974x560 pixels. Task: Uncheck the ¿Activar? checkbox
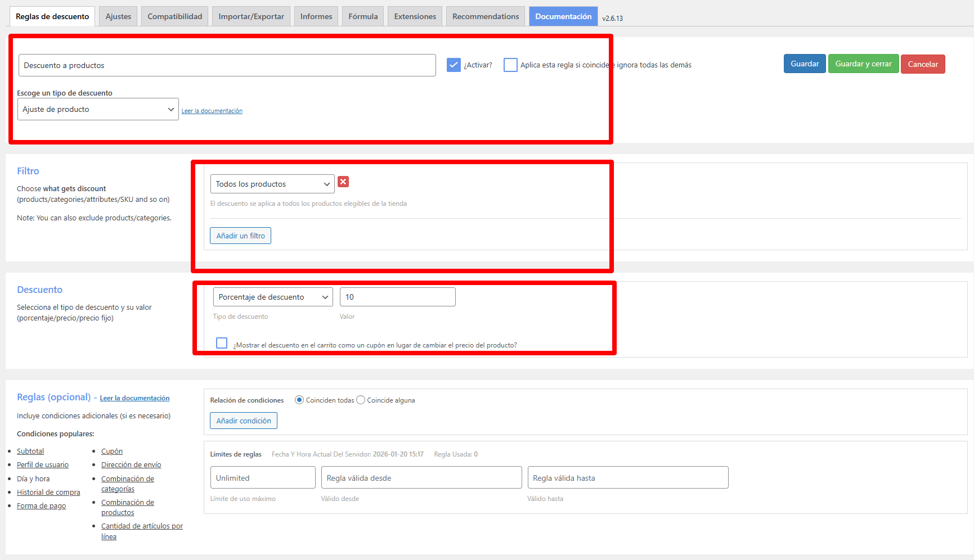pyautogui.click(x=454, y=65)
